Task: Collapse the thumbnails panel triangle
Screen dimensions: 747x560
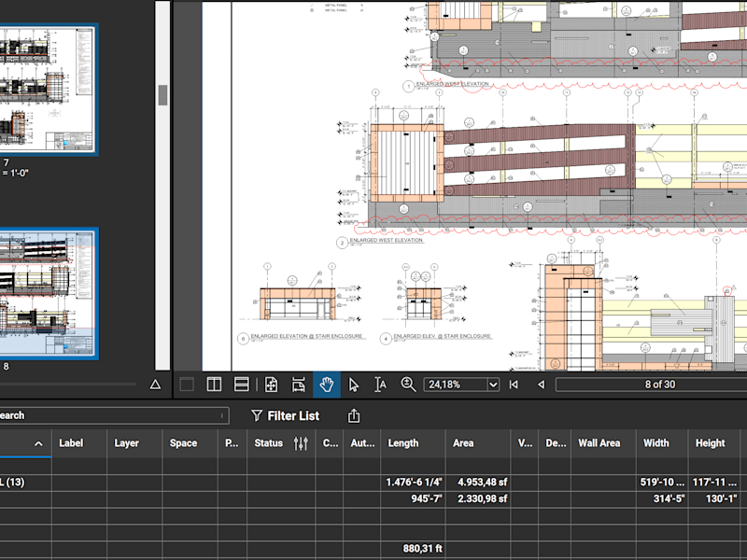Action: pos(155,385)
